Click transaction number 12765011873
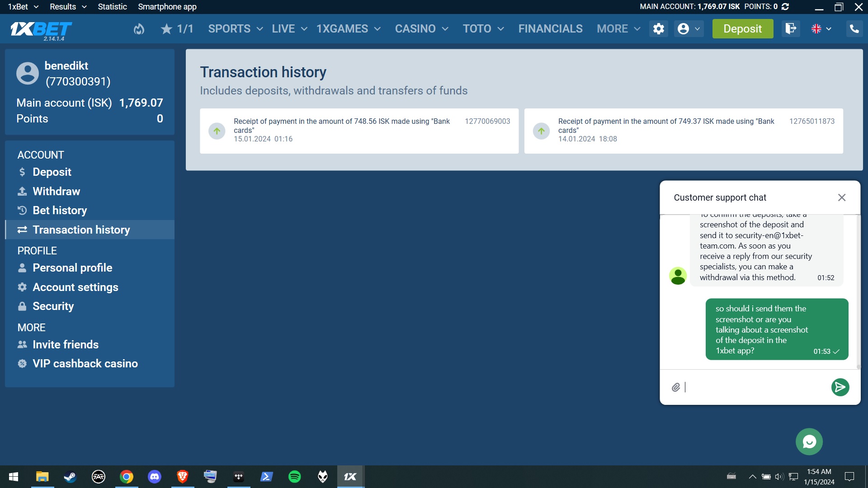The width and height of the screenshot is (868, 488). point(812,121)
